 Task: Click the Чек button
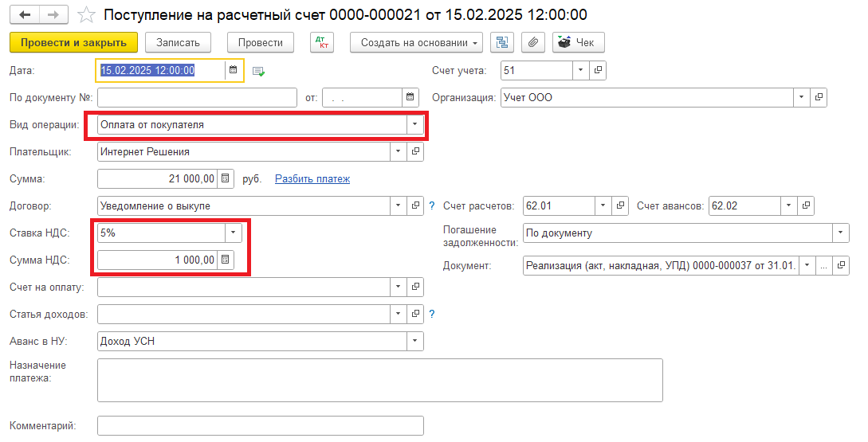tap(579, 42)
